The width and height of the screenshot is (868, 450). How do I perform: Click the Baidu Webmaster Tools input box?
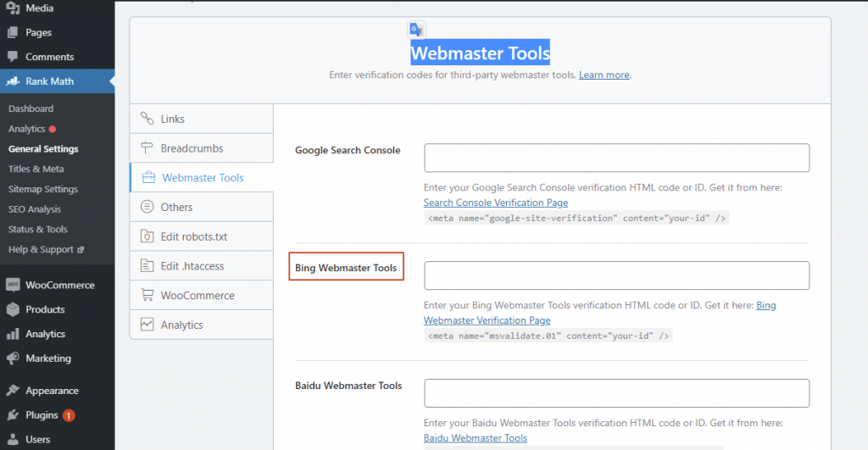coord(616,393)
